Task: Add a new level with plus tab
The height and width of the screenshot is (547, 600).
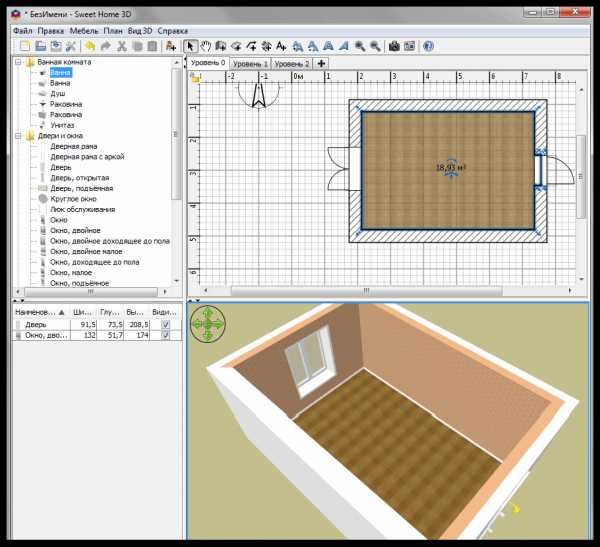Action: click(321, 63)
